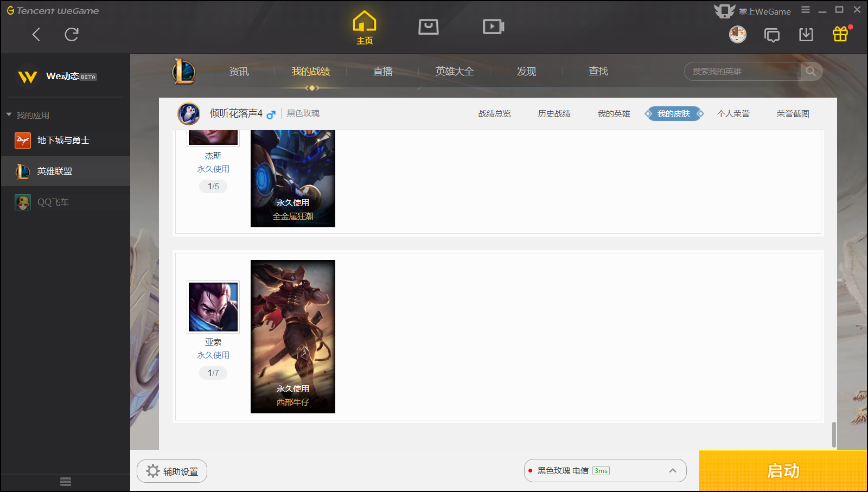The width and height of the screenshot is (868, 492).
Task: Open the 历史战绩 sub-tab
Action: (554, 114)
